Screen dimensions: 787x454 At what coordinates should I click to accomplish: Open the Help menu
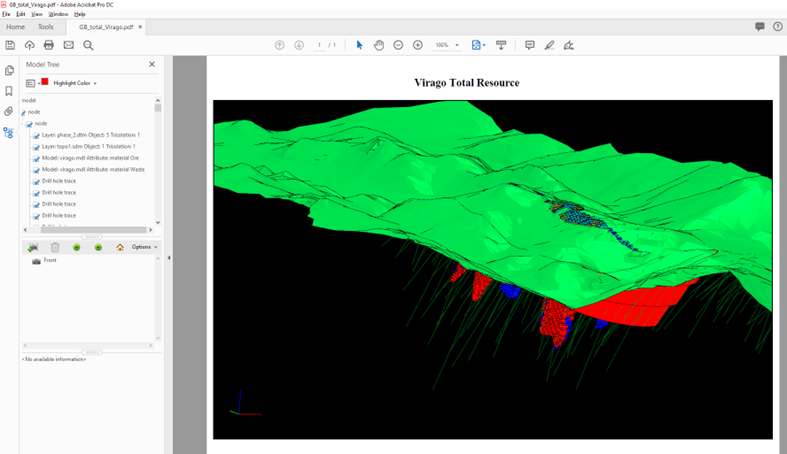pos(80,14)
